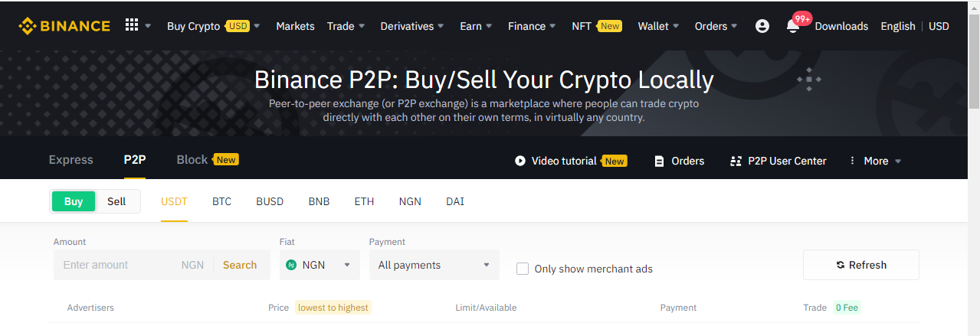Screen dimensions: 980x336
Task: Open the notifications bell icon
Action: (793, 27)
